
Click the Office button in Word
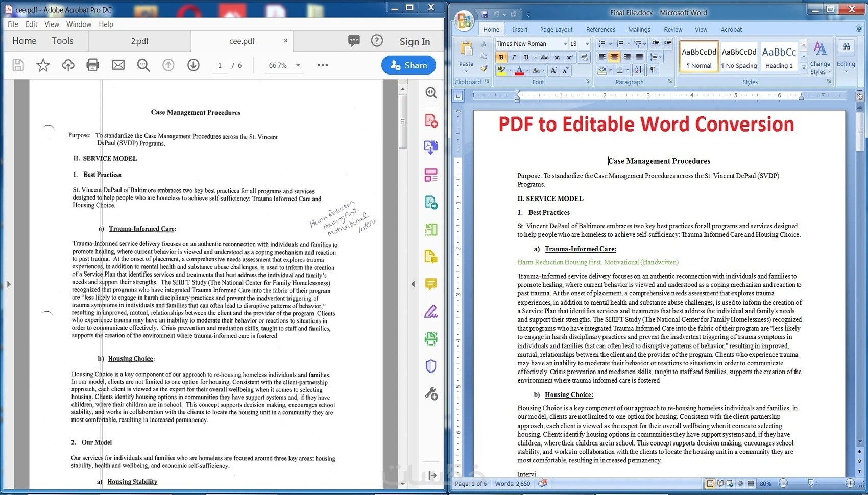coord(465,20)
